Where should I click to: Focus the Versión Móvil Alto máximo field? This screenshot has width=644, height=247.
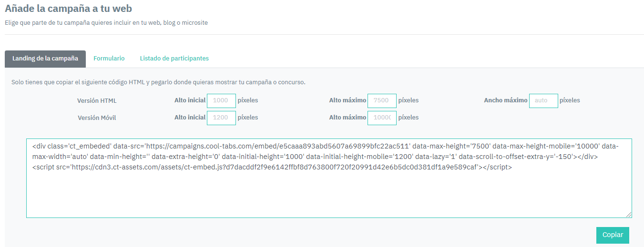pos(382,118)
